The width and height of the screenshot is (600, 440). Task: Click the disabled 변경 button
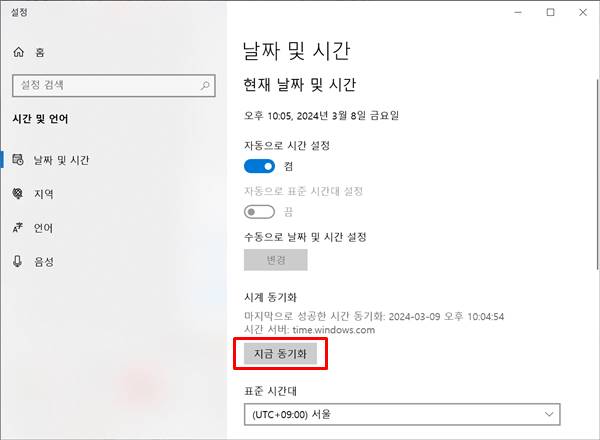tap(276, 260)
